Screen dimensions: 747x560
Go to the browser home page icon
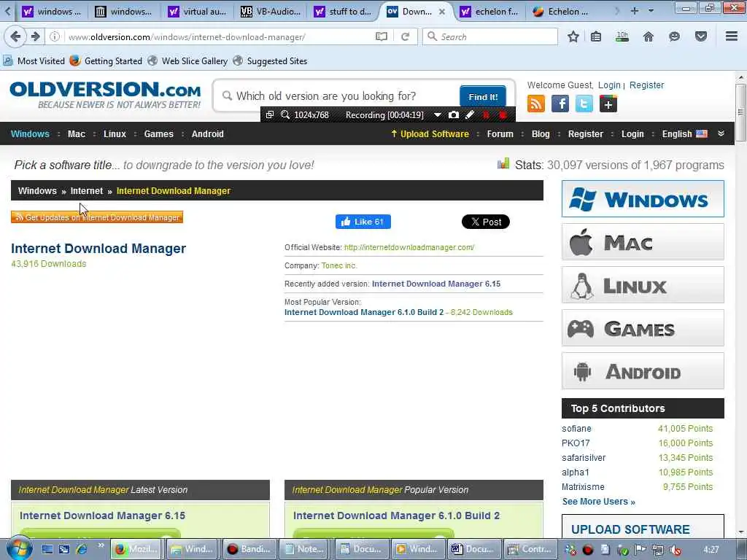point(649,36)
